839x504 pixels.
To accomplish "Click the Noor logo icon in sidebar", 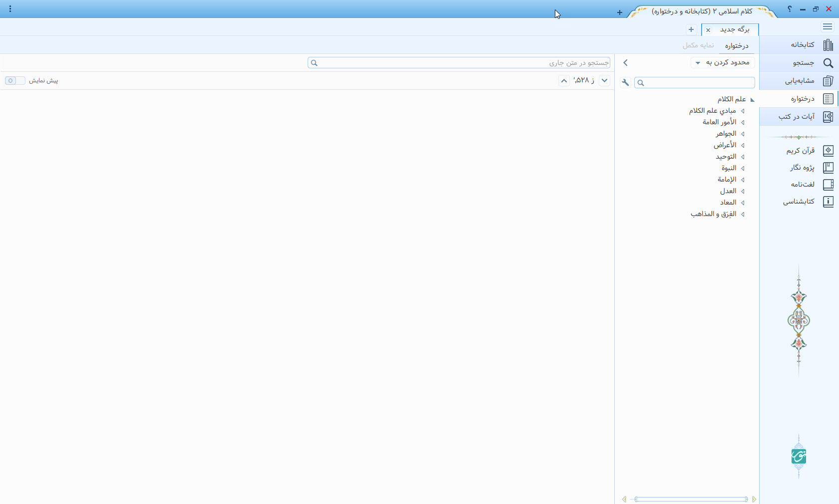I will (799, 456).
